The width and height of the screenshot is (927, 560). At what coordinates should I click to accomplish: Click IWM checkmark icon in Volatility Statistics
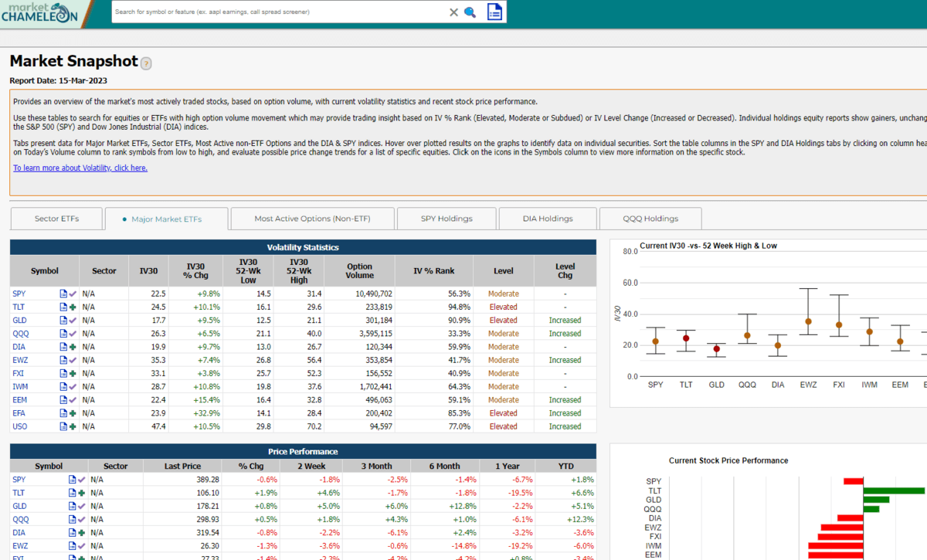point(73,386)
